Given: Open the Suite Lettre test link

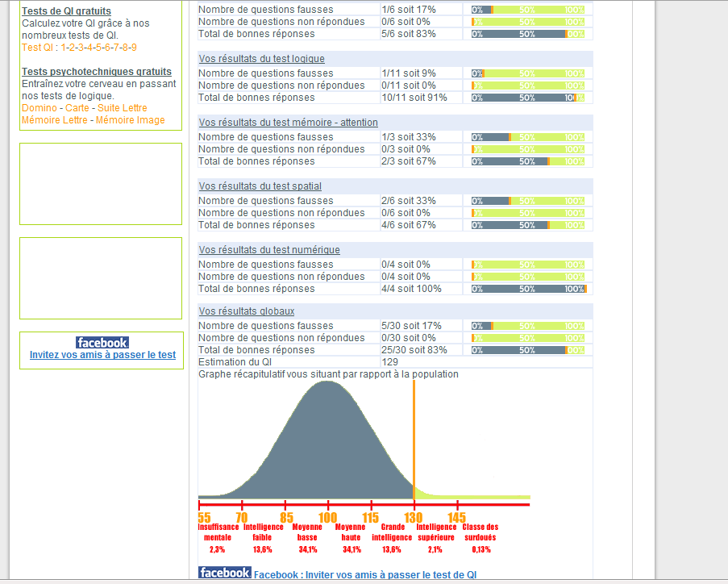Looking at the screenshot, I should tap(122, 108).
